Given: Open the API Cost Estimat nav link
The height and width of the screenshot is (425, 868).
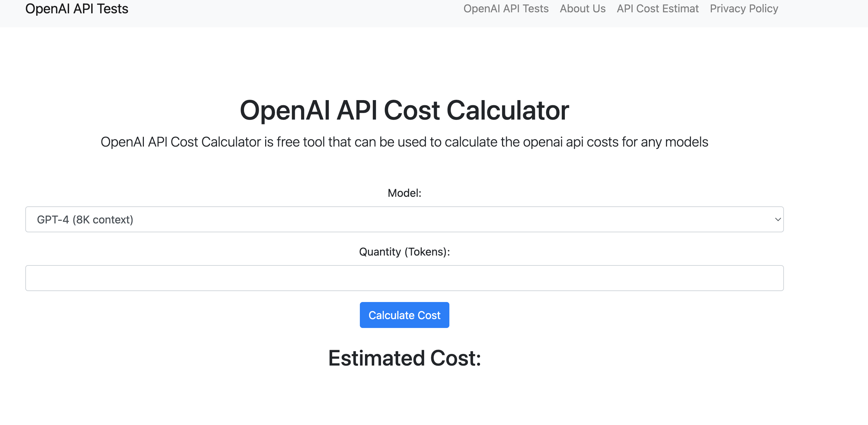Looking at the screenshot, I should click(x=658, y=9).
